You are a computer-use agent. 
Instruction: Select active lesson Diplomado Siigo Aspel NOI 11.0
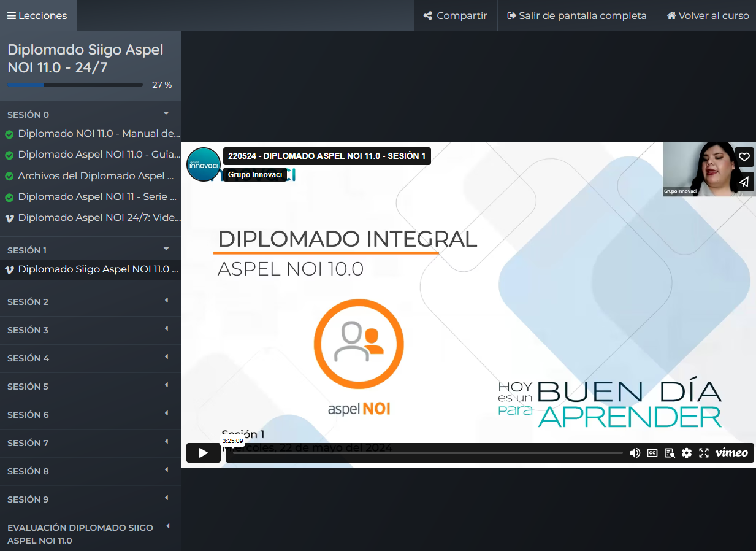pos(91,269)
